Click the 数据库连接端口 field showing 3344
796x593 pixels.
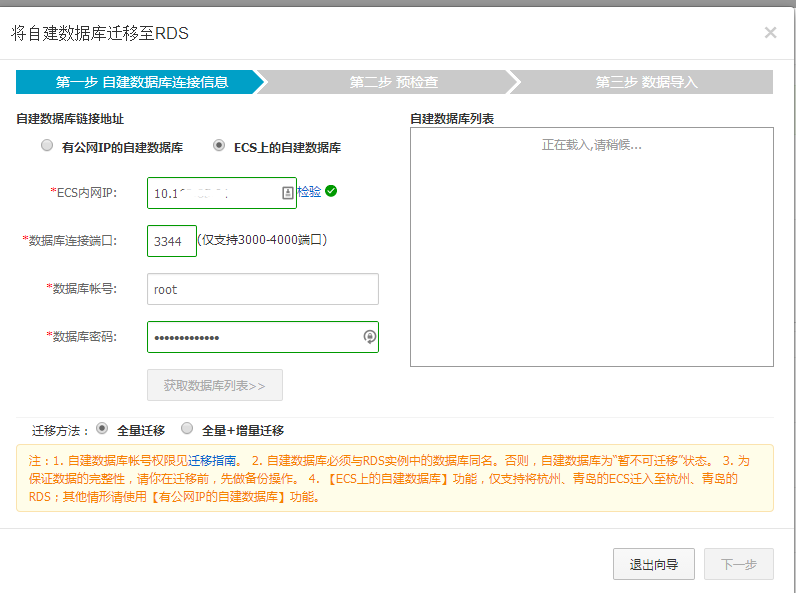(171, 241)
